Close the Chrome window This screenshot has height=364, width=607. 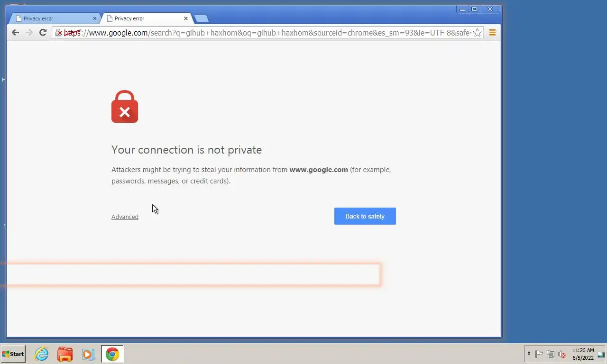(x=490, y=9)
